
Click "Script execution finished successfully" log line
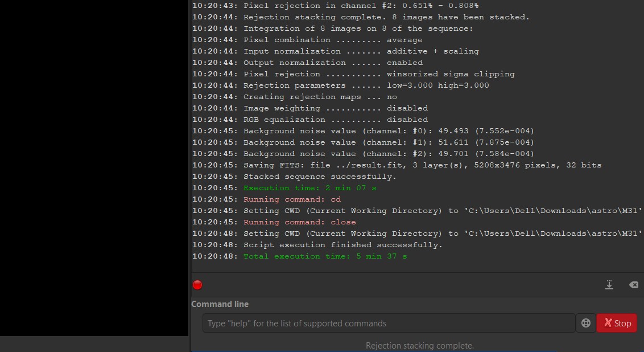342,245
